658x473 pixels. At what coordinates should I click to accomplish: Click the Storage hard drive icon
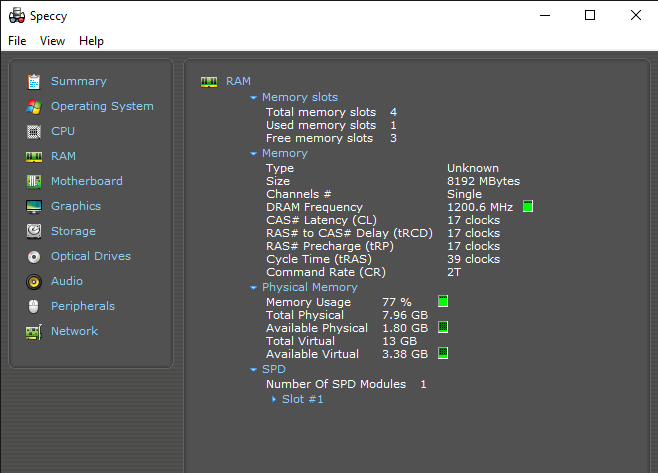(x=34, y=231)
